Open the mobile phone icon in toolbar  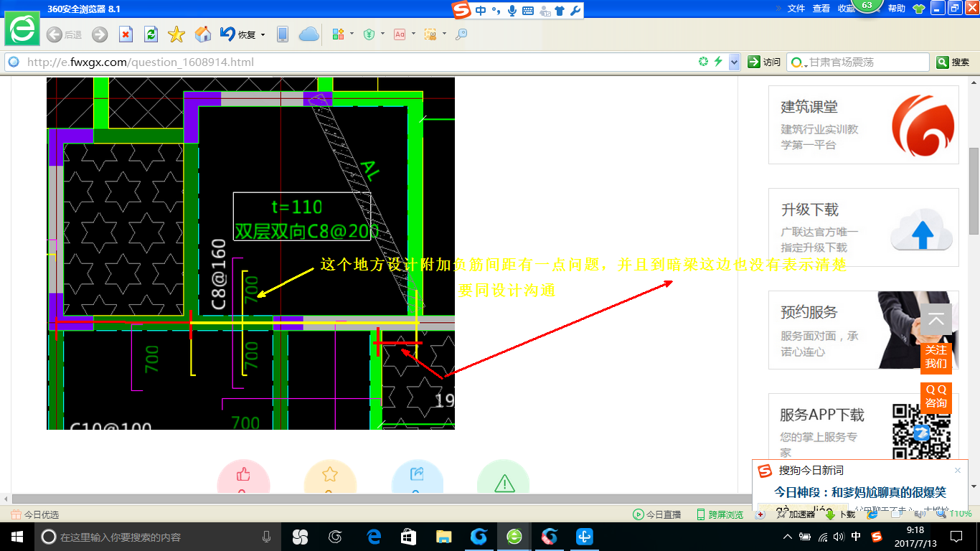283,34
